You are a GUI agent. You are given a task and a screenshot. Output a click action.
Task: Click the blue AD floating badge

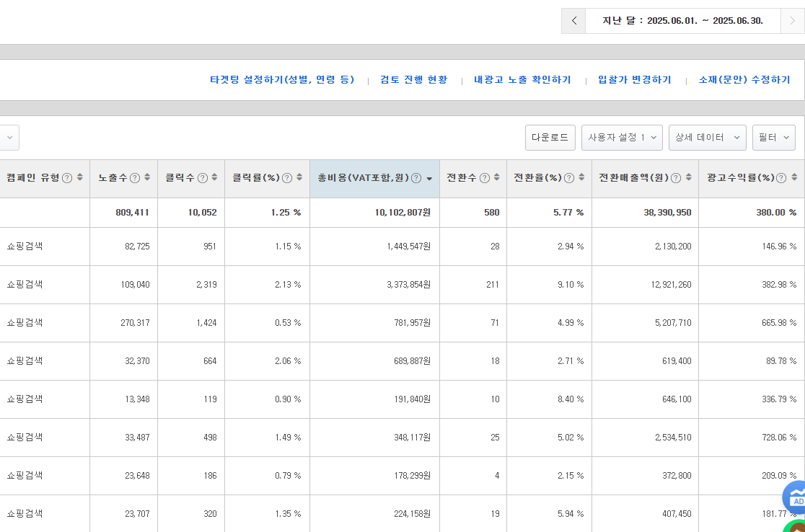pyautogui.click(x=796, y=498)
